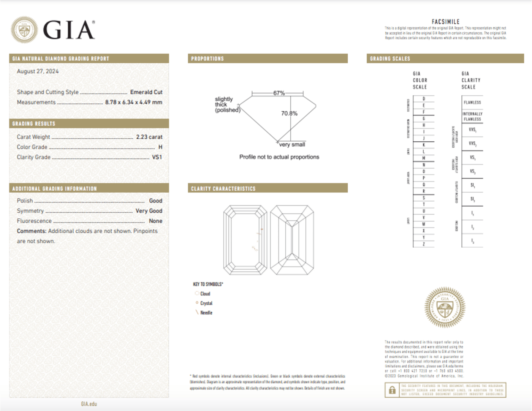Click the padlock security icon
Screen dimensions: 532x411
click(392, 390)
